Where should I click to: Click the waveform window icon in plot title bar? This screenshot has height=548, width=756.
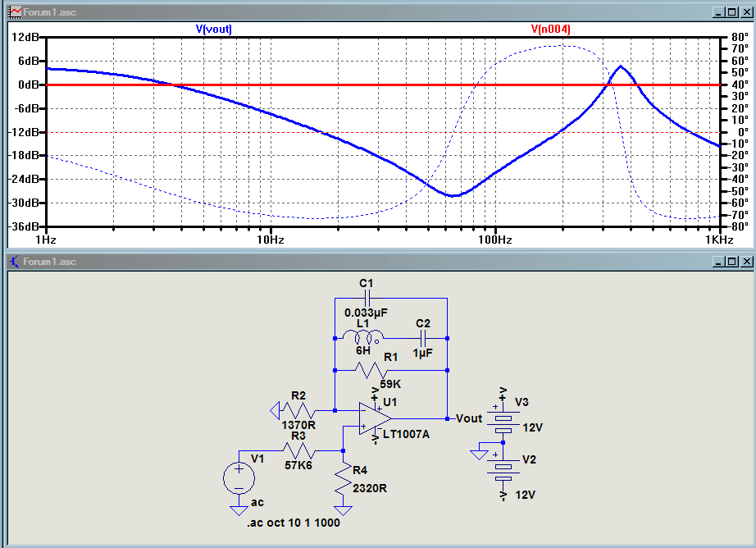click(16, 12)
